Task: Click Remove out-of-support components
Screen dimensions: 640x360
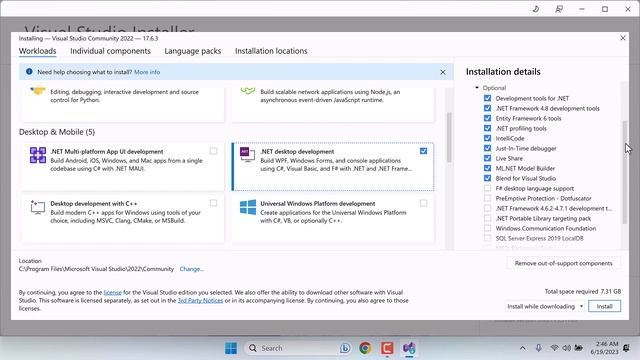Action: coord(563,263)
